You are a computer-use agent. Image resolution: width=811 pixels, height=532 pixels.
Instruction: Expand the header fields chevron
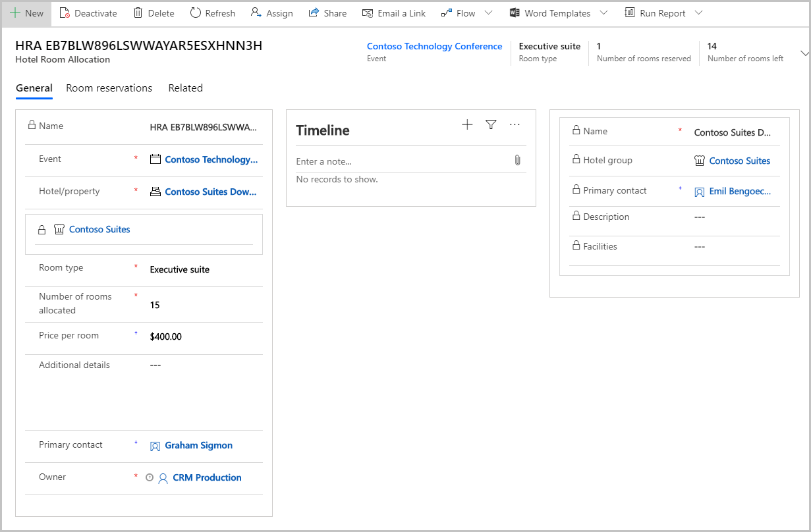coord(804,53)
